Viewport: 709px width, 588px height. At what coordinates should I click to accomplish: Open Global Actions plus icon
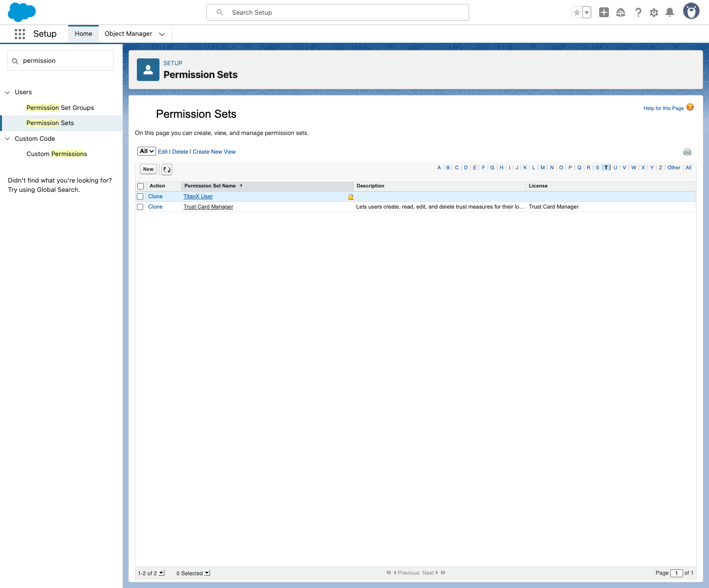click(x=604, y=13)
